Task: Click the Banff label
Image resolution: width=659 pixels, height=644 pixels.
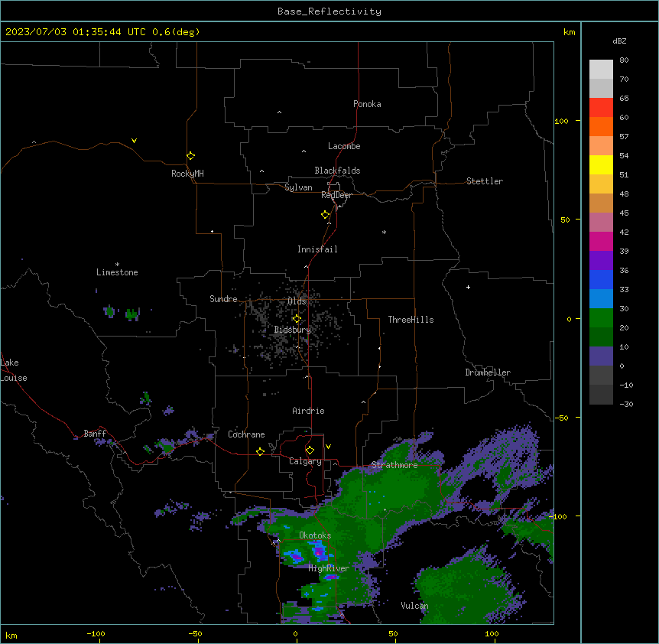Action: pyautogui.click(x=95, y=434)
